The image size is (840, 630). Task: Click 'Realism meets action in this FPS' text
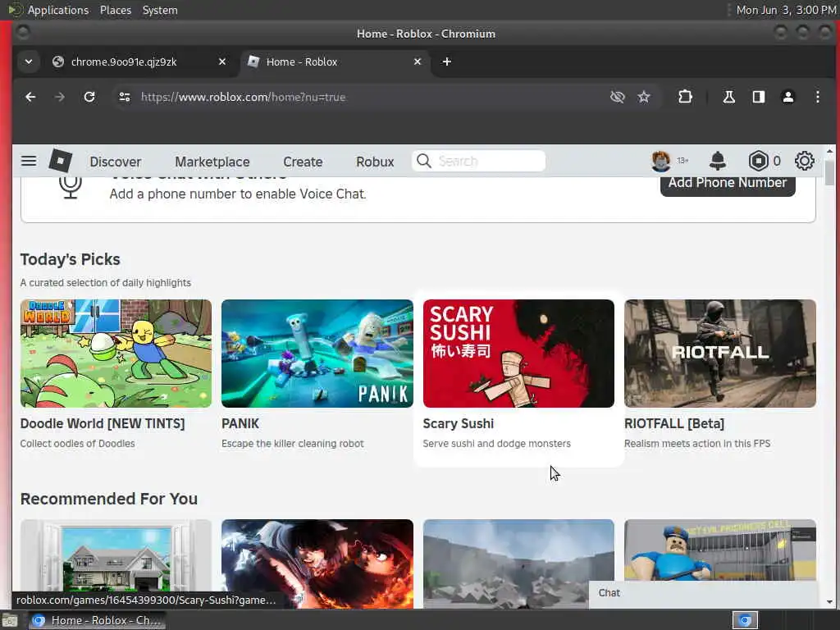[x=697, y=444]
